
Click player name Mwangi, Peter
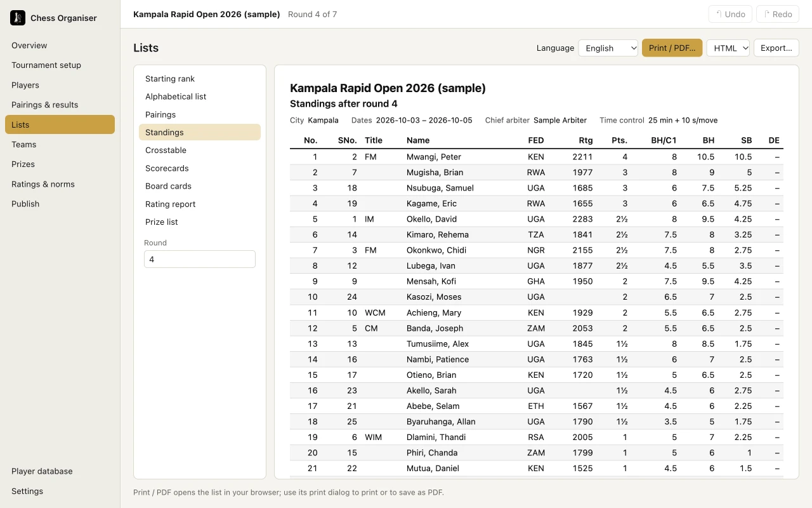434,157
